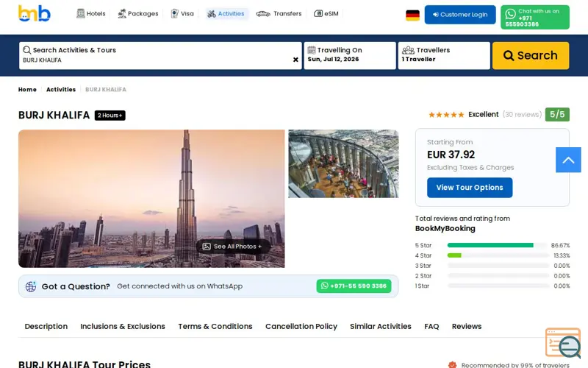This screenshot has height=368, width=588.
Task: Click View Tour Options button
Action: pos(470,188)
